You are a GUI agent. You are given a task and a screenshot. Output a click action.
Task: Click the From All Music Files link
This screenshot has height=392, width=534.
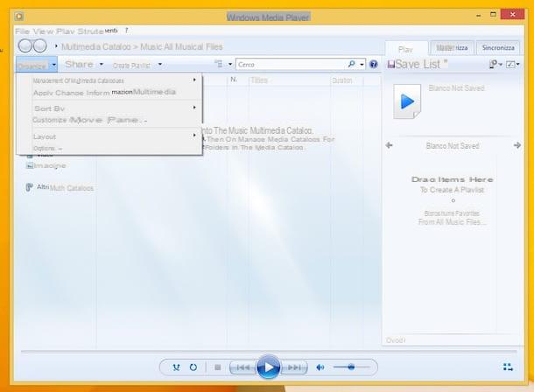point(452,222)
